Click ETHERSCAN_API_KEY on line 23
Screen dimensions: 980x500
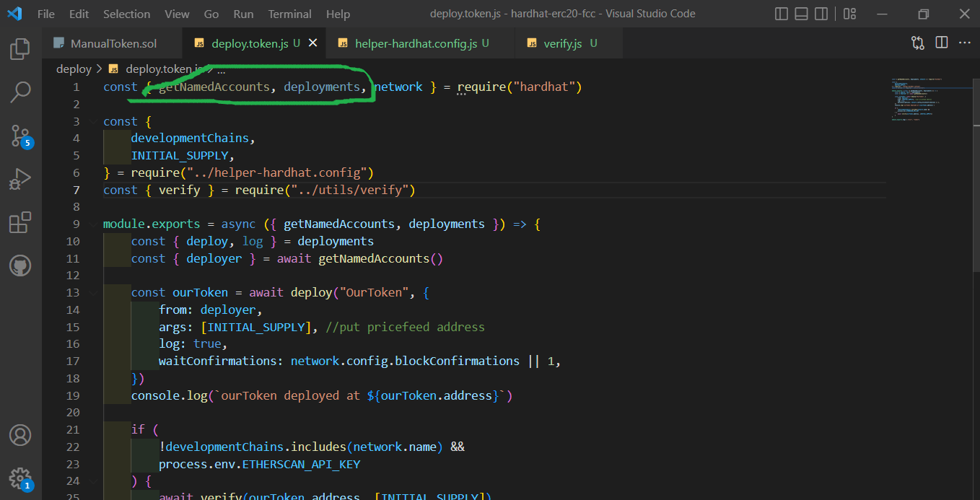[x=301, y=464]
